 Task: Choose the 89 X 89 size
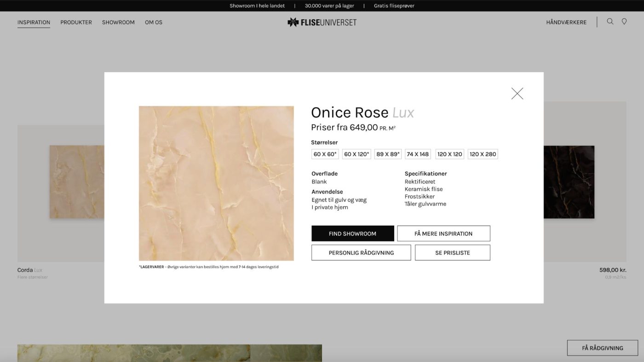388,154
